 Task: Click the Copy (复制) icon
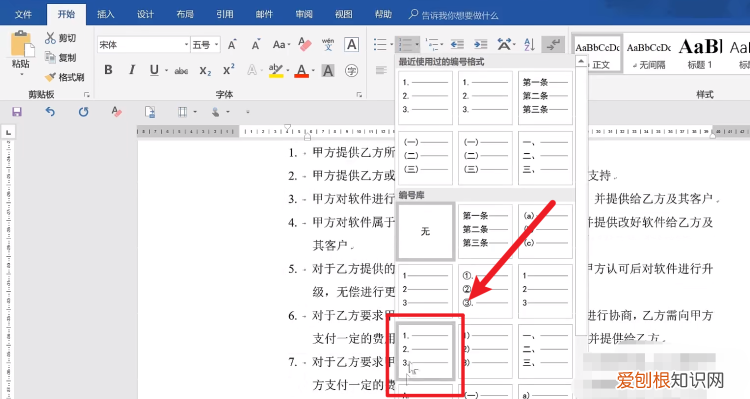50,57
